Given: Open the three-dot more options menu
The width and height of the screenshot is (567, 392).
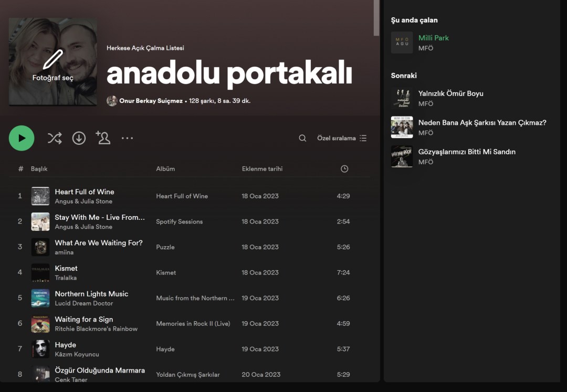Looking at the screenshot, I should click(127, 138).
